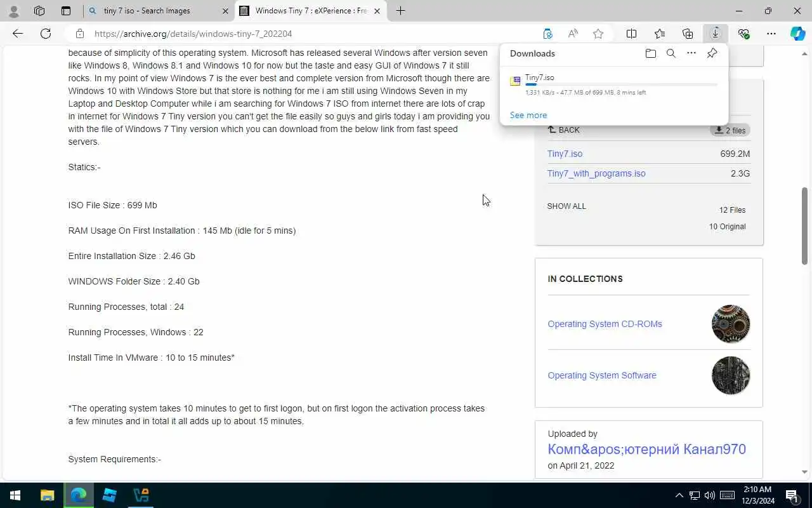Open the Workspaces icon
The width and height of the screenshot is (812, 508).
click(x=39, y=11)
